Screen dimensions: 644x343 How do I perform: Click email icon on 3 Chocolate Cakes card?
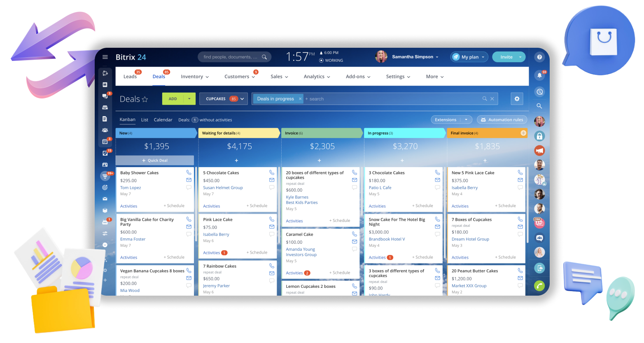pos(438,180)
